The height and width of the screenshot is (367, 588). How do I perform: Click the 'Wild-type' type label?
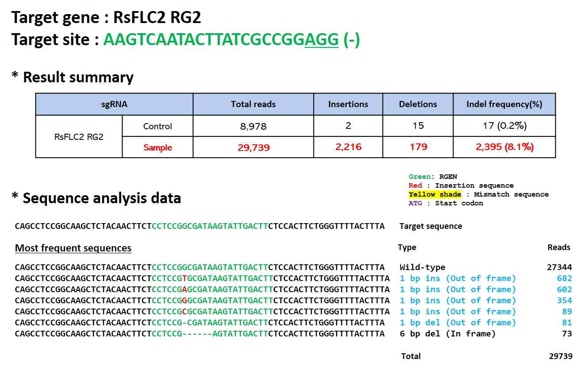click(x=422, y=267)
